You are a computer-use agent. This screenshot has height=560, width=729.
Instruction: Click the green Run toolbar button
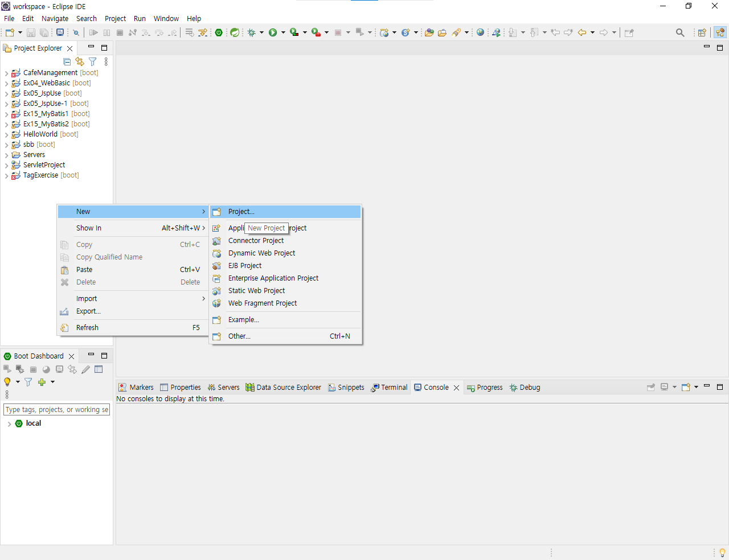tap(273, 32)
